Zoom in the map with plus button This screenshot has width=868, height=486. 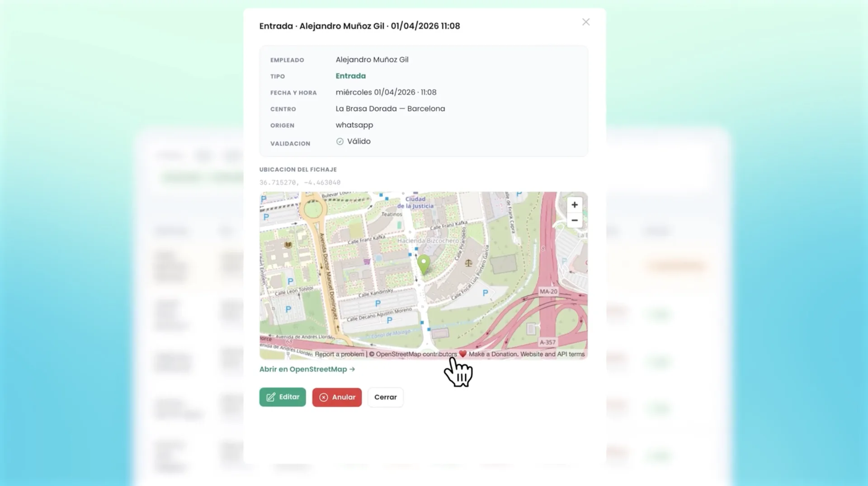point(574,205)
